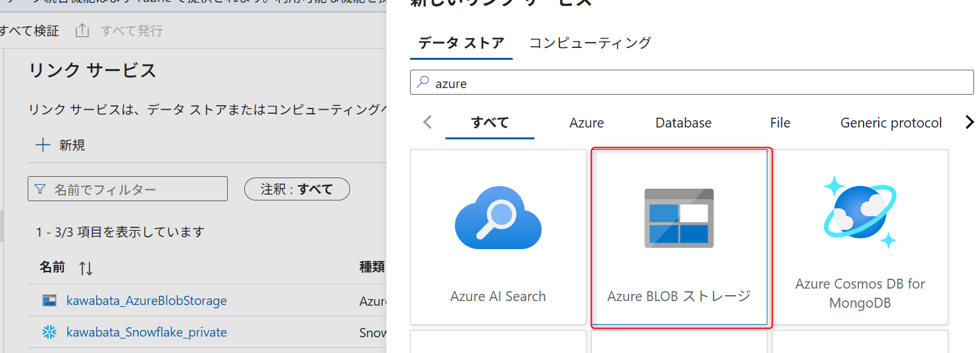The image size is (980, 353).
Task: Click the filter funnel icon by 名前でフィルター
Action: pos(40,189)
